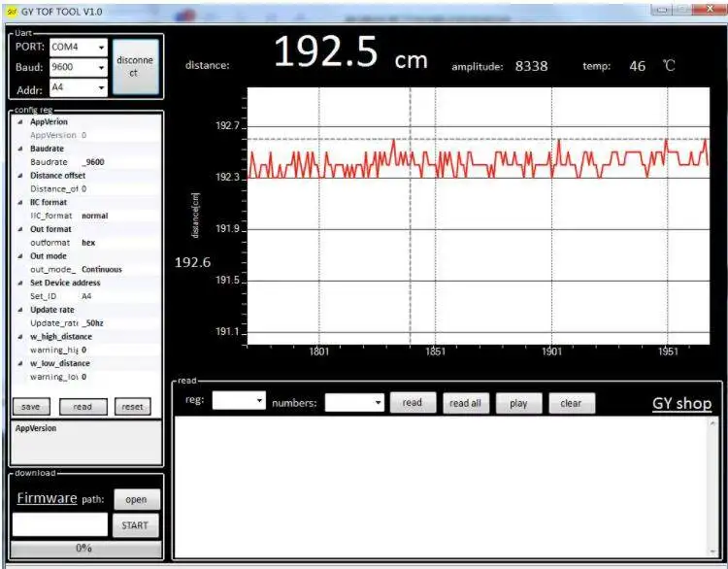
Task: Click the read button under config reg
Action: pos(83,407)
